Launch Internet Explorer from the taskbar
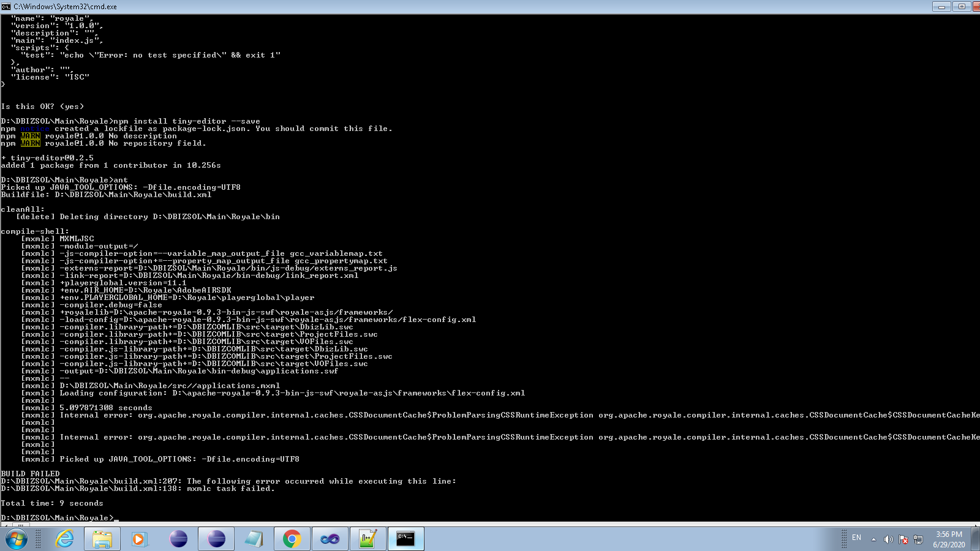Viewport: 980px width, 551px height. (64, 539)
